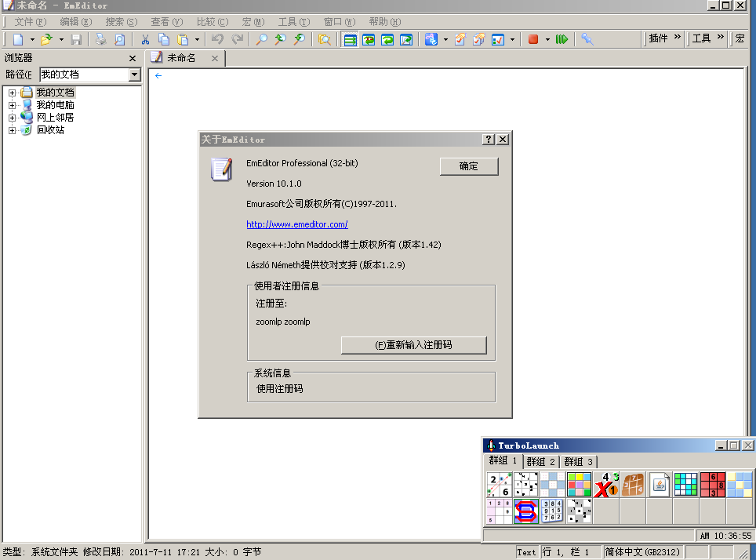This screenshot has height=560, width=756.
Task: Click the New file toolbar icon
Action: pyautogui.click(x=18, y=39)
